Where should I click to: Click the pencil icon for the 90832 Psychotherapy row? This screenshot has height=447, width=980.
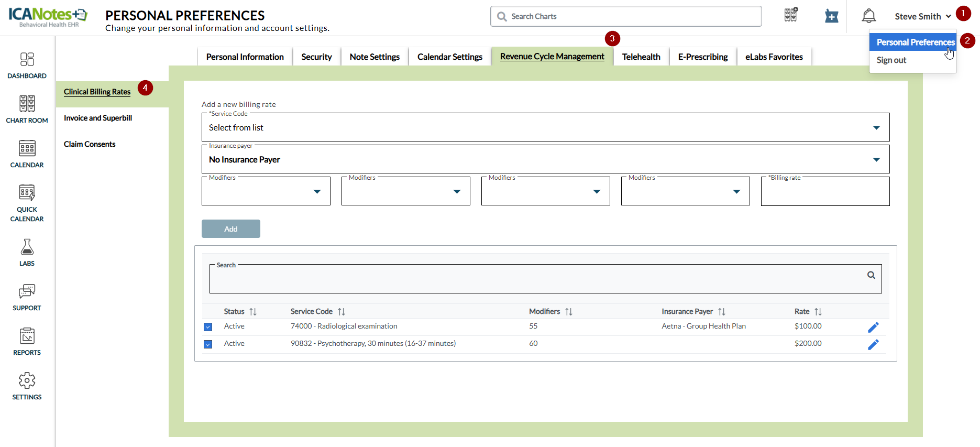click(x=873, y=345)
